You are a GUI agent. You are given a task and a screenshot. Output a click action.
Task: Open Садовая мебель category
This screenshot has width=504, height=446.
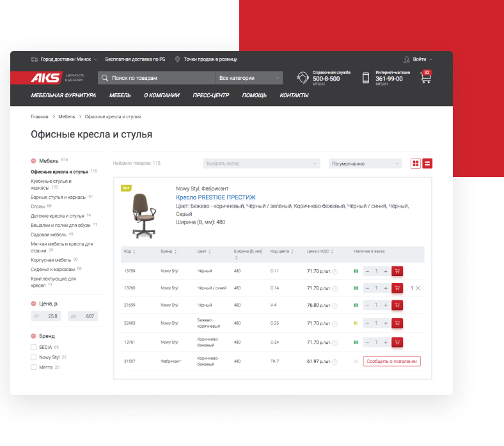(x=49, y=235)
